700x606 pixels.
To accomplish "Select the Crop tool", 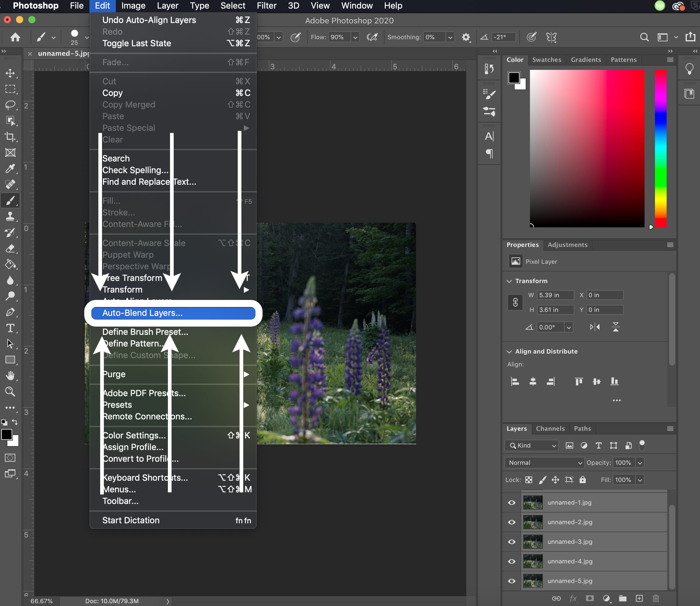I will click(10, 137).
